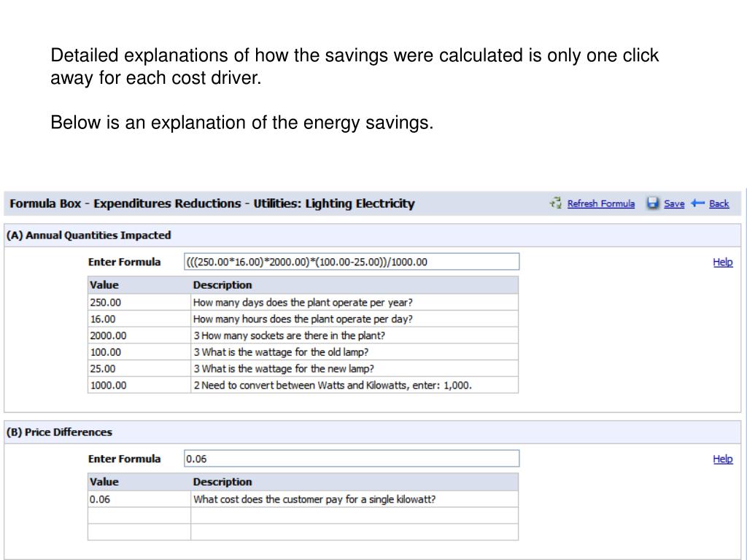Click the 'Enter Formula' label in Annual Quantities section
Viewport: 747px width, 560px height.
tap(124, 262)
